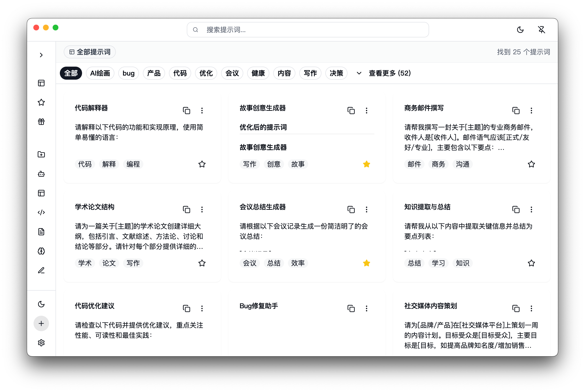
Task: Click the 创意 tag on 故事创意生成器
Action: click(x=274, y=164)
